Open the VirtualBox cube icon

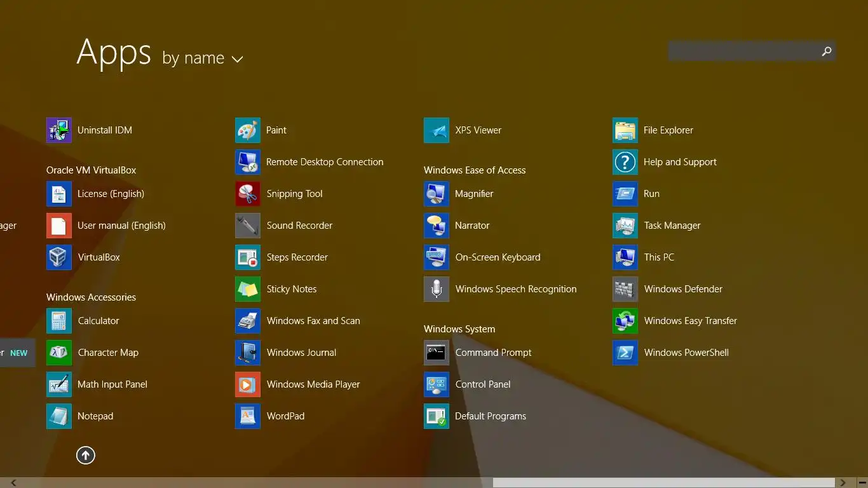click(x=59, y=257)
